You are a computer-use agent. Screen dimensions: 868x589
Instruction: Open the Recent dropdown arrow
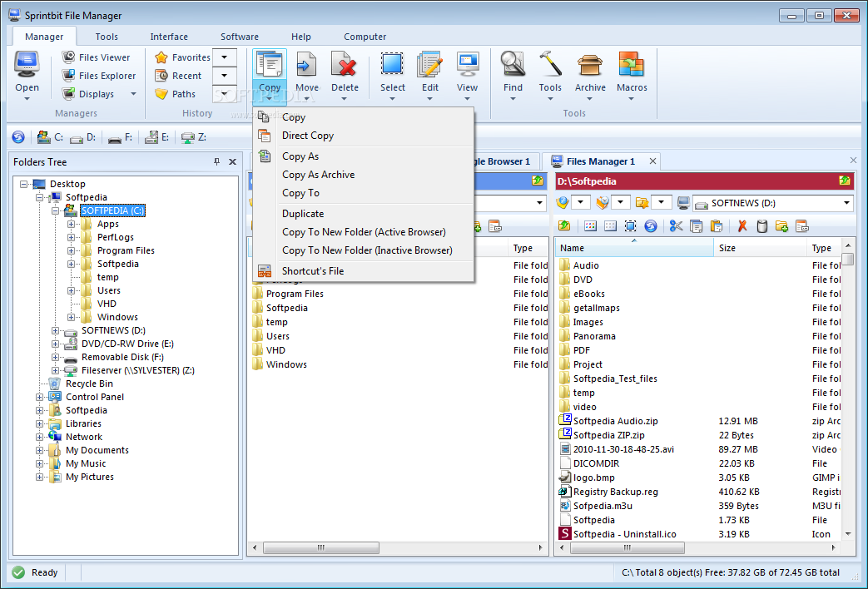click(224, 75)
